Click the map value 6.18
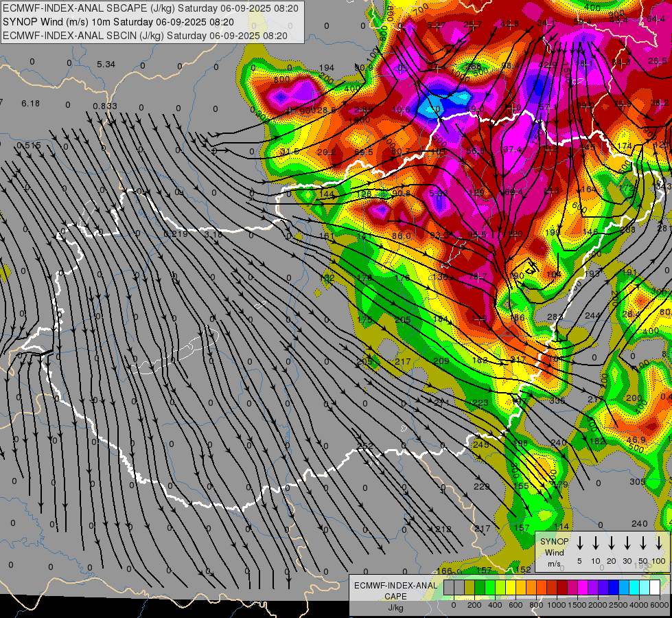The width and height of the screenshot is (672, 618). point(30,104)
